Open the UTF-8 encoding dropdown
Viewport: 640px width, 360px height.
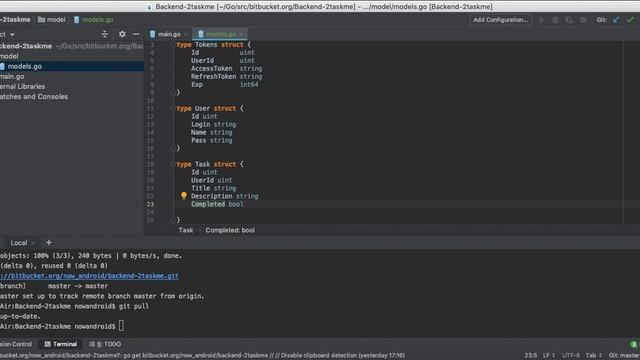(x=571, y=356)
